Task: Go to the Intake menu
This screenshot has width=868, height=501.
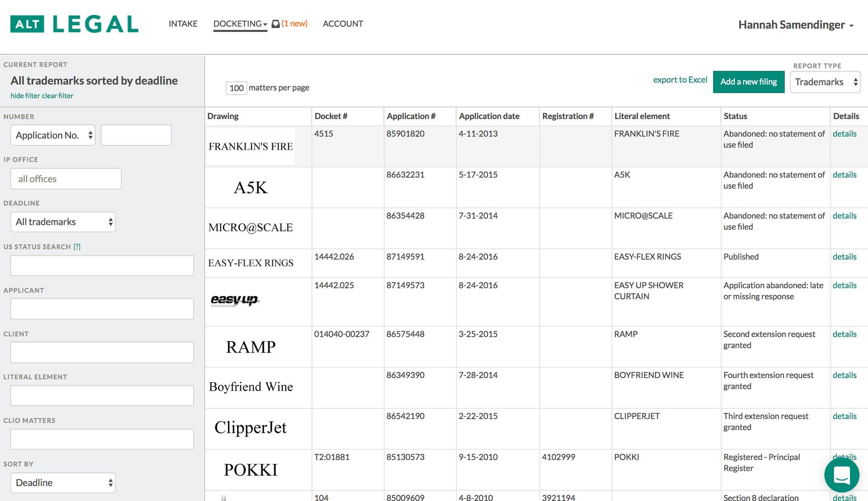Action: (x=183, y=24)
